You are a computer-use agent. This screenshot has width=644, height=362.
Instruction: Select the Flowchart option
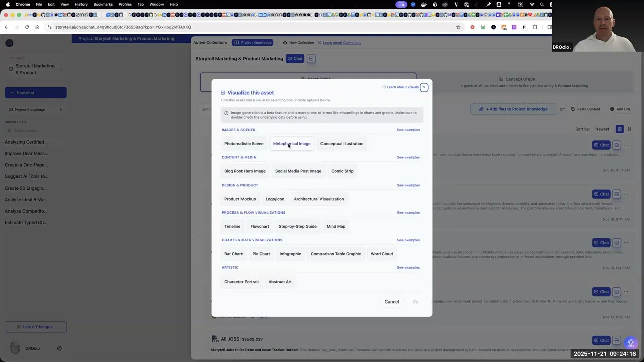tap(260, 227)
